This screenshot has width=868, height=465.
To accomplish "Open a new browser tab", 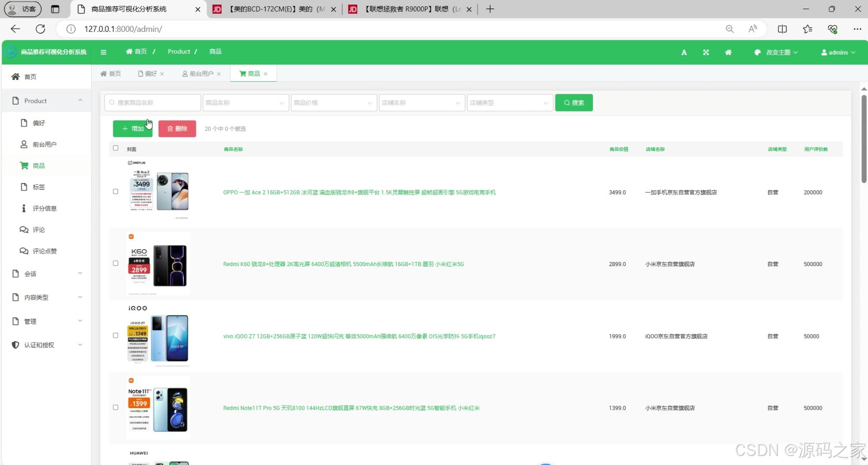I will point(490,9).
